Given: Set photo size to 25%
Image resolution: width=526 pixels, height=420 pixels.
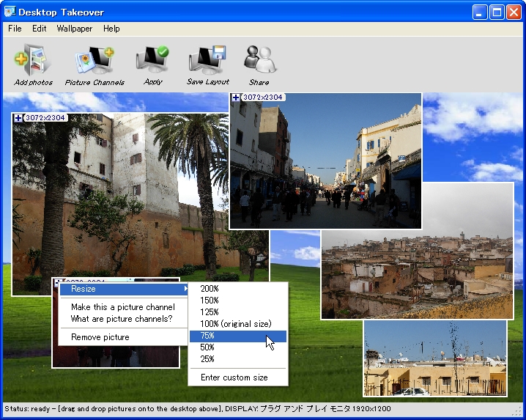Looking at the screenshot, I should coord(238,359).
